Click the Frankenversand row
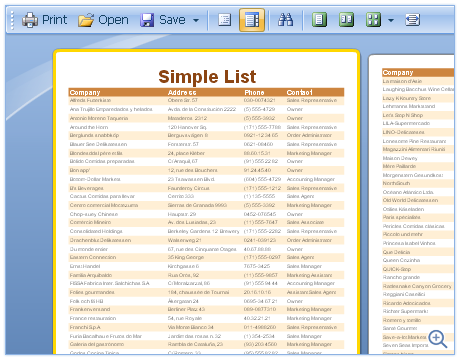 coord(206,309)
